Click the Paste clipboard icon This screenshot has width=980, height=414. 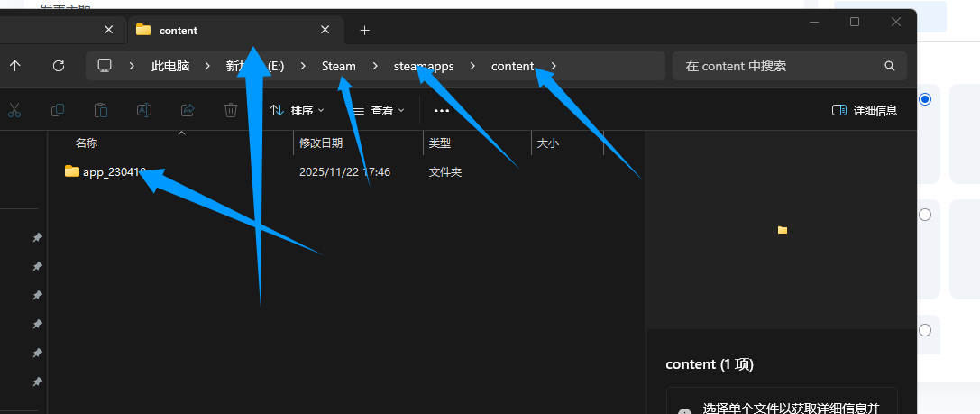click(101, 110)
